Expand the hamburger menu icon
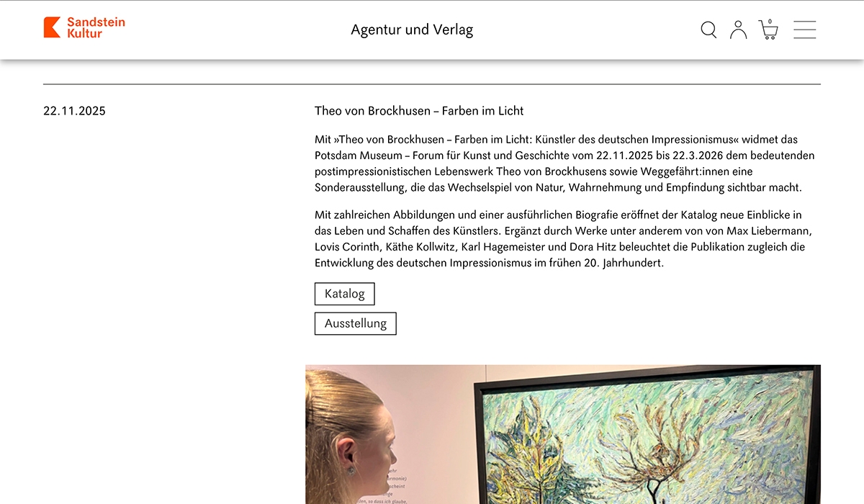 coord(804,30)
